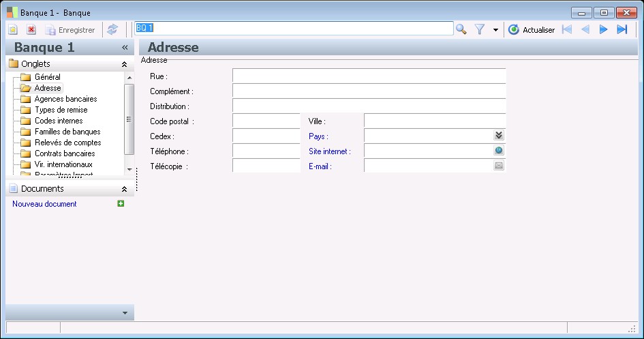This screenshot has width=644, height=339.
Task: Click the Rue input field
Action: coord(369,76)
